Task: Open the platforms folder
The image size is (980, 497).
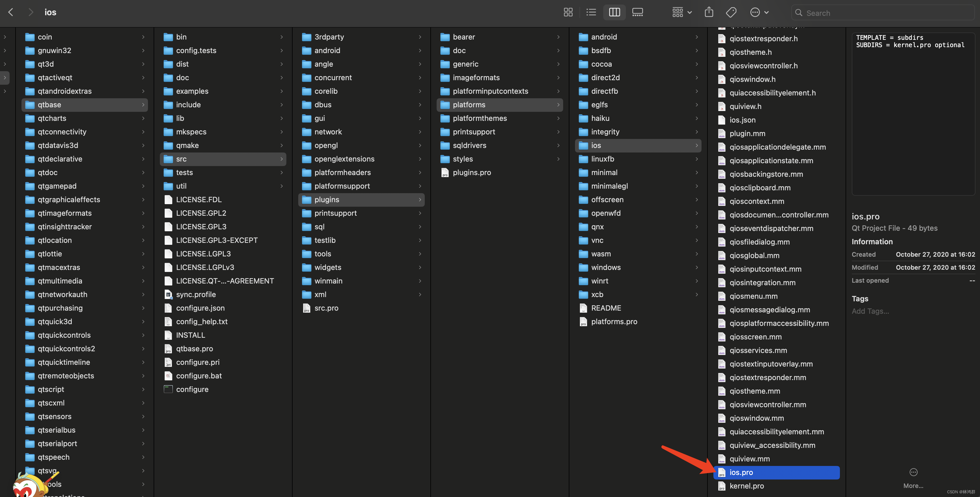Action: tap(500, 104)
